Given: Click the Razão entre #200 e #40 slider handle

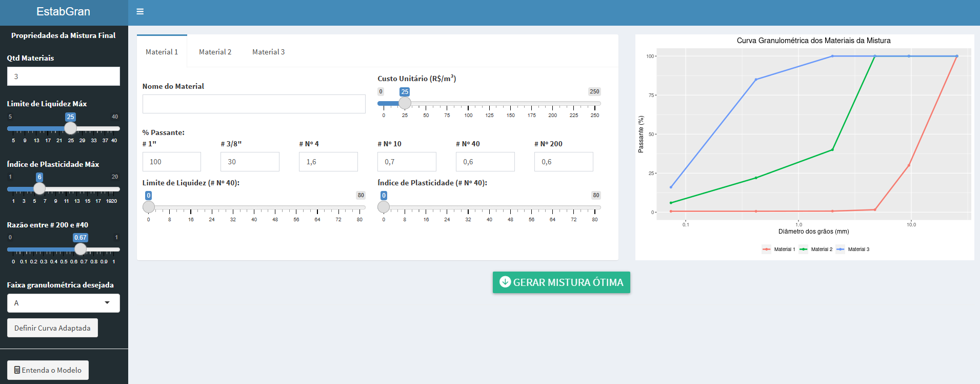Looking at the screenshot, I should click(81, 249).
